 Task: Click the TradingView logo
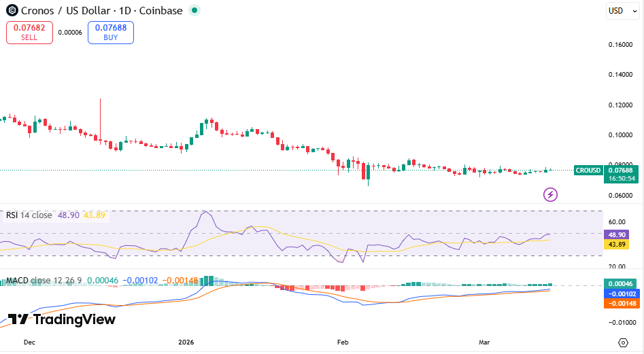[x=62, y=319]
